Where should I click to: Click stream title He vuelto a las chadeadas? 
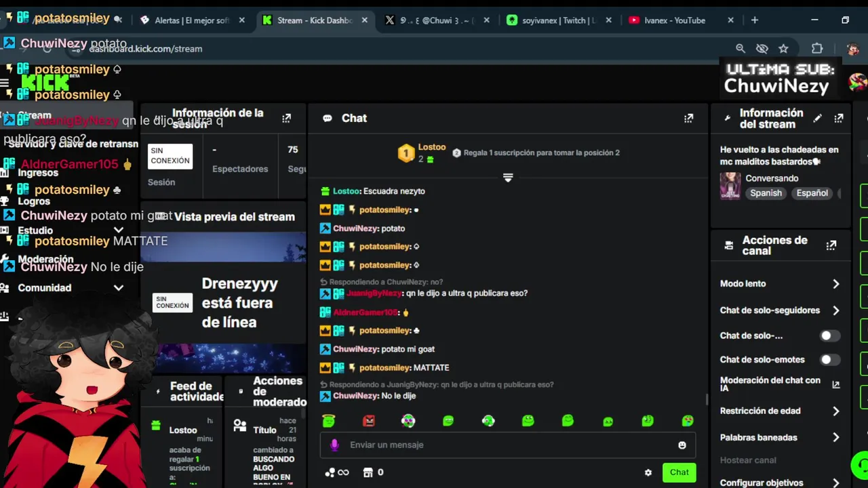[x=779, y=156]
